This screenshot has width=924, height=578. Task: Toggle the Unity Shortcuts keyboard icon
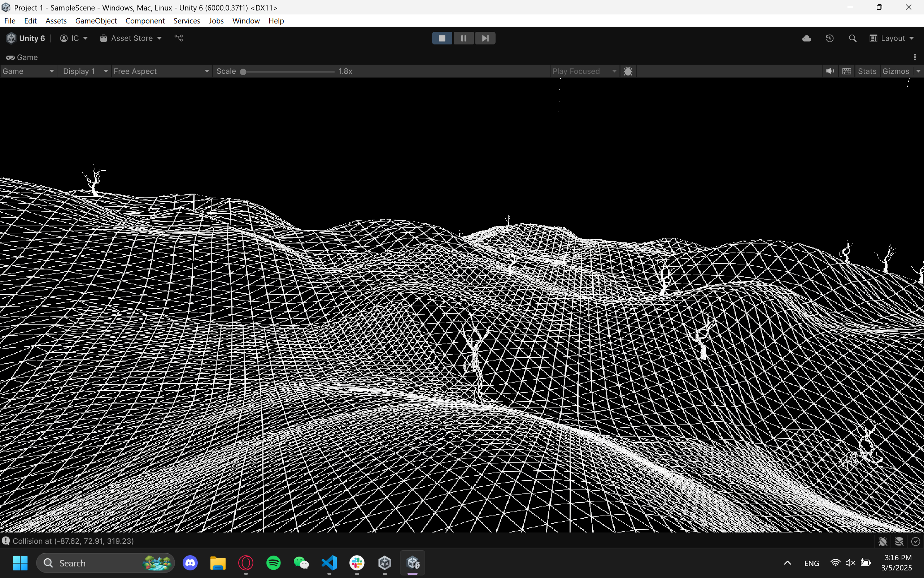(x=847, y=71)
